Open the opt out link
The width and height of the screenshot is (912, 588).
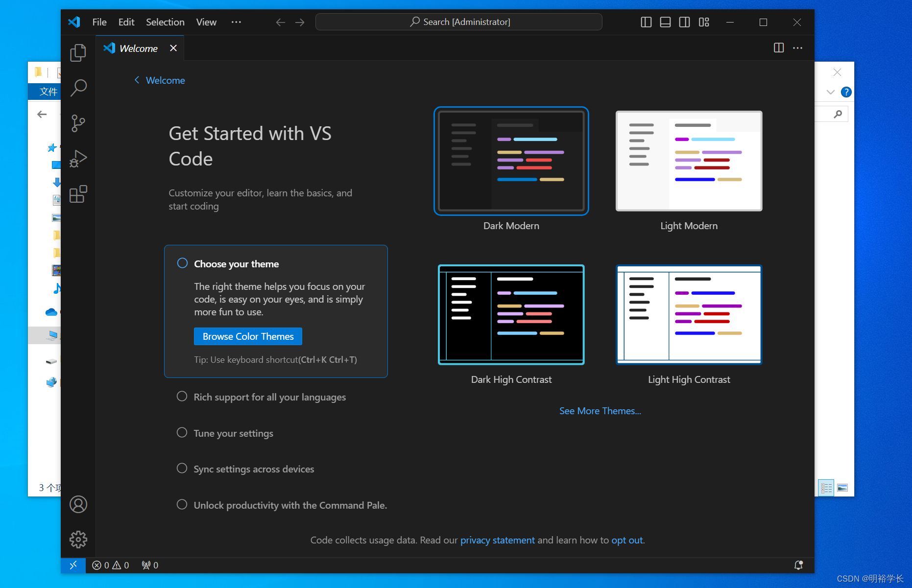point(627,540)
